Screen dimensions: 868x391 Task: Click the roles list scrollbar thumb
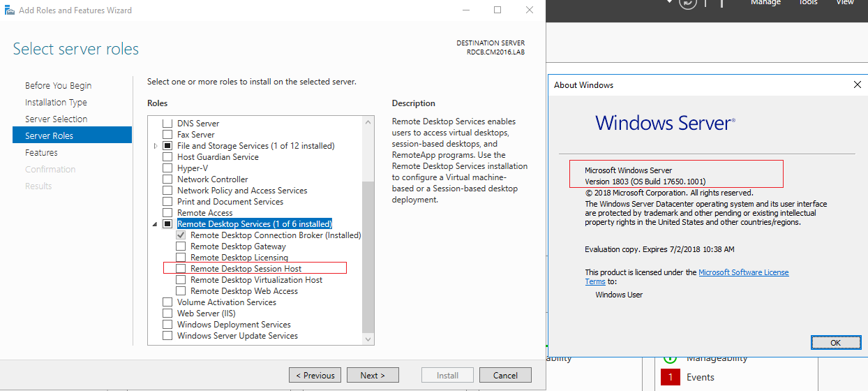[x=368, y=258]
